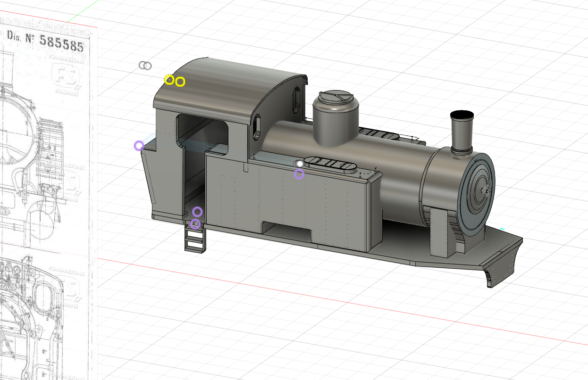Select the right yellow circle marker on roof
The height and width of the screenshot is (380, 588).
(180, 82)
